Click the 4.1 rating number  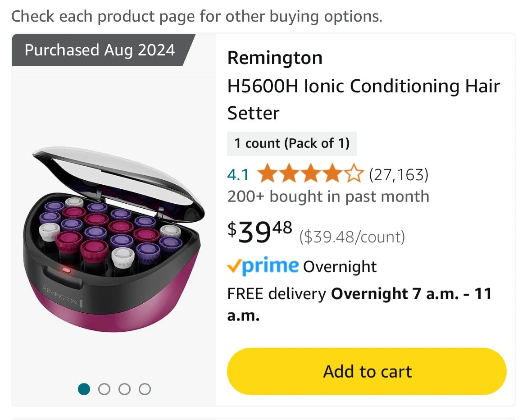pos(238,174)
